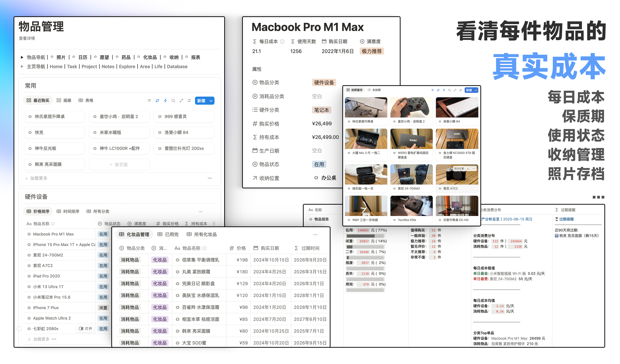Open the 极力推荐 satisfaction select
620x364 pixels.
click(x=372, y=51)
